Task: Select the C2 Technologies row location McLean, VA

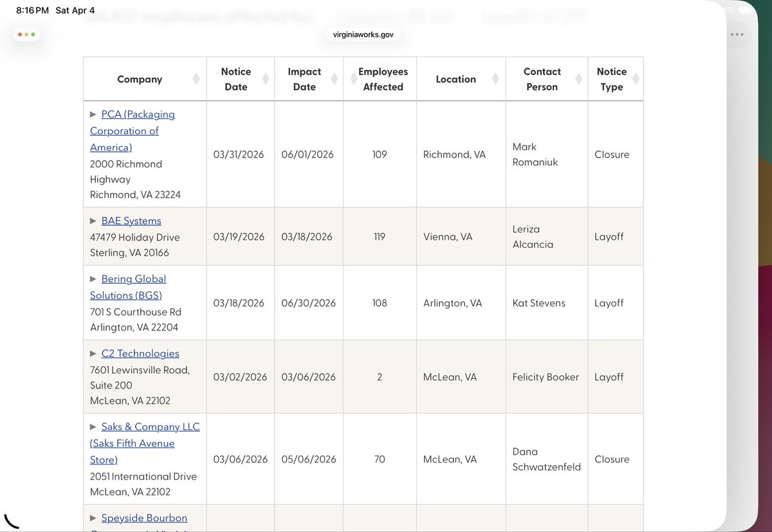Action: click(x=450, y=377)
